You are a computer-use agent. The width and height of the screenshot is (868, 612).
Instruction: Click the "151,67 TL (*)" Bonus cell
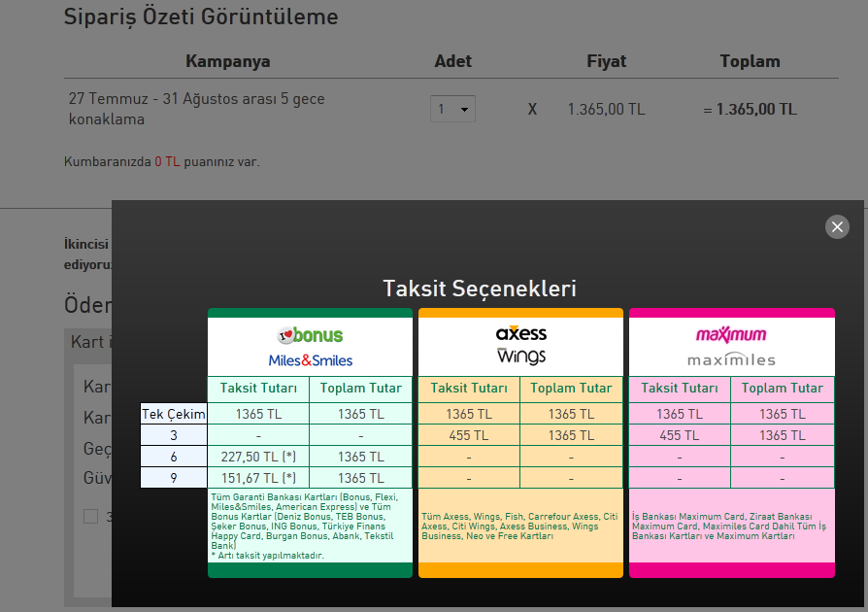[258, 478]
